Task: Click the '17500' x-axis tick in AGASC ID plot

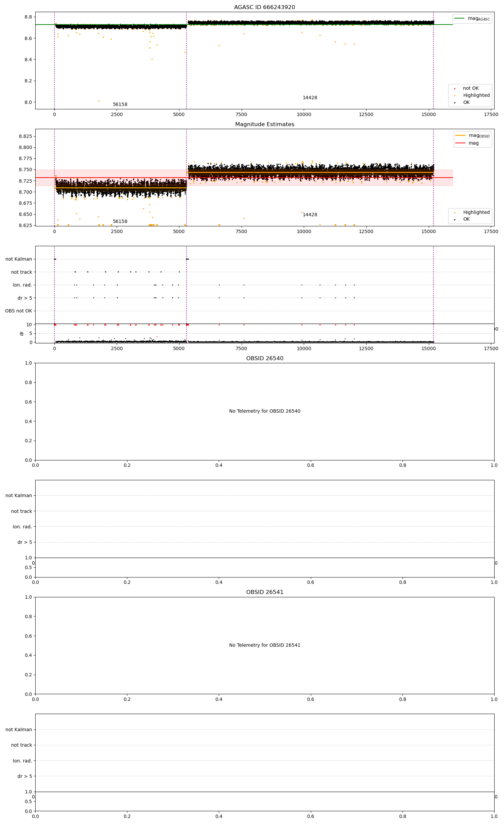Action: 491,115
